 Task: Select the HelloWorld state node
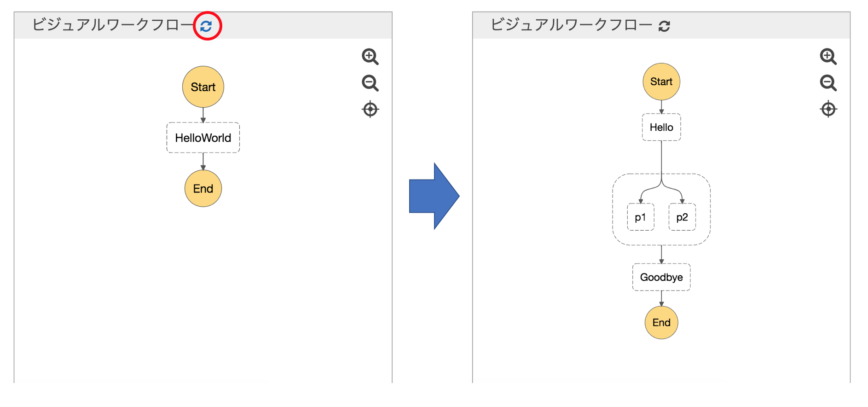point(203,138)
